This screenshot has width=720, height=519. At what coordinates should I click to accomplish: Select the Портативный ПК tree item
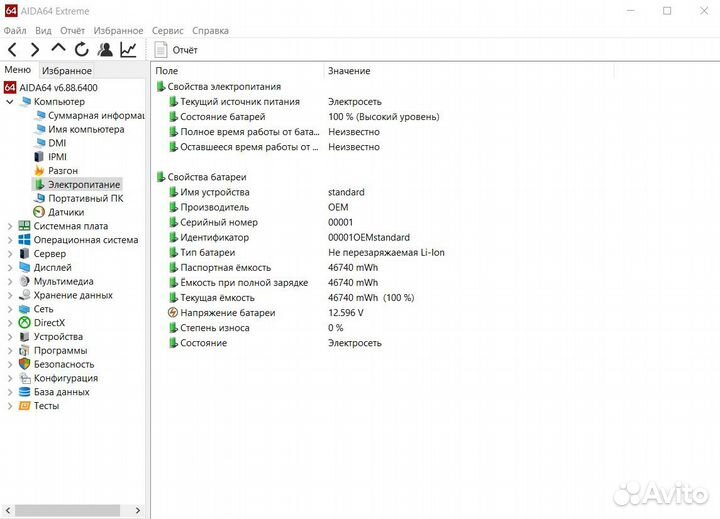[85, 198]
